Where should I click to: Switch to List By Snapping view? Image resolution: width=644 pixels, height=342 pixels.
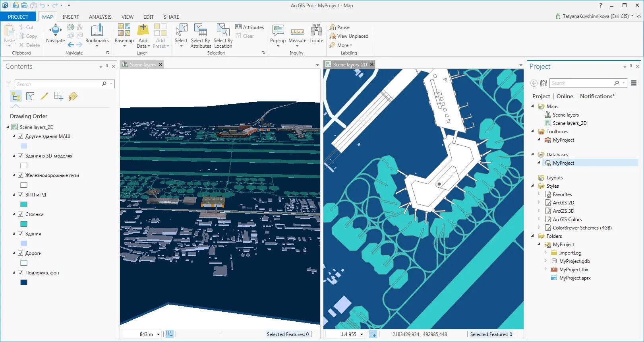[58, 96]
